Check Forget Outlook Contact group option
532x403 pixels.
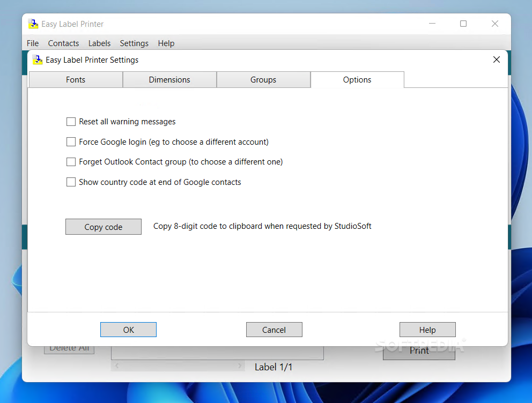71,162
